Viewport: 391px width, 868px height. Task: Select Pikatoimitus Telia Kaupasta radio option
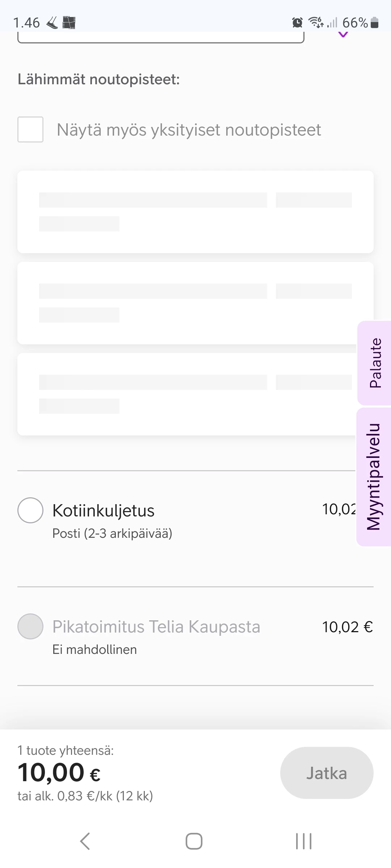[30, 626]
